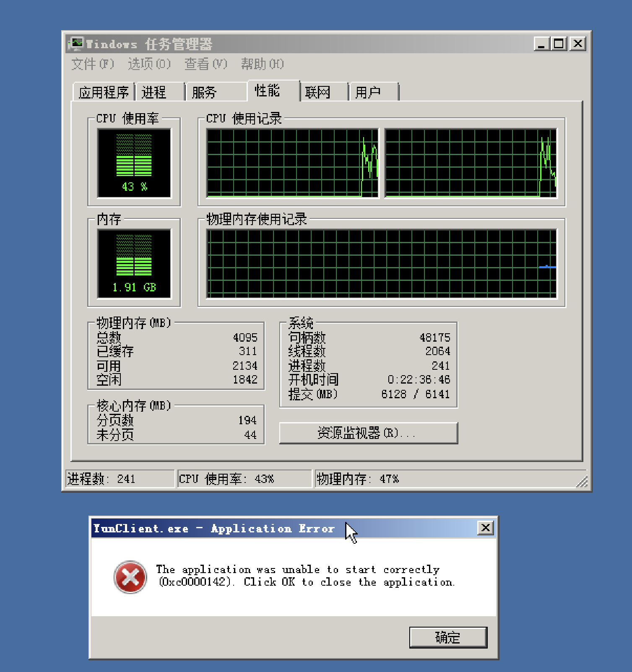632x672 pixels.
Task: Click the 空闲 value 1842
Action: pyautogui.click(x=245, y=379)
